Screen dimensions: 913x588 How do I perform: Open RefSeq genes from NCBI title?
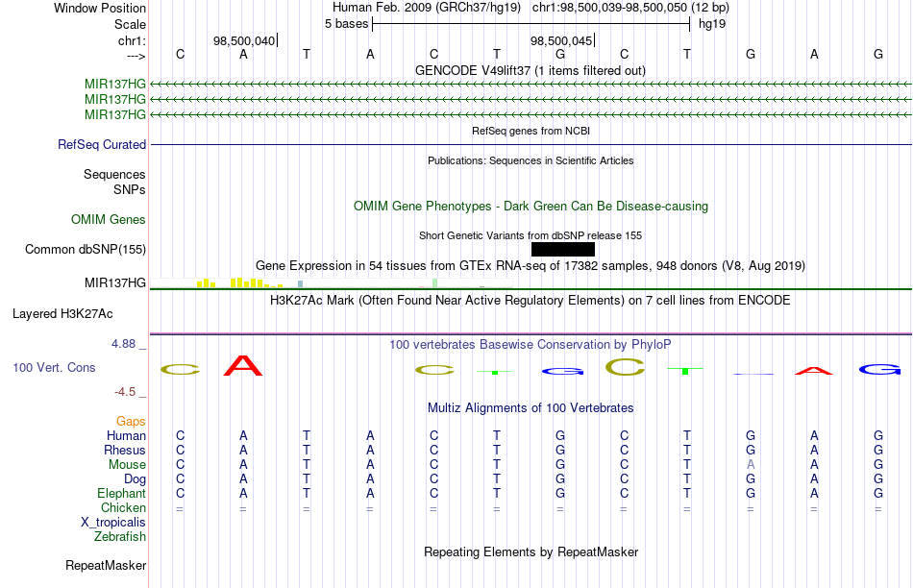pyautogui.click(x=531, y=131)
